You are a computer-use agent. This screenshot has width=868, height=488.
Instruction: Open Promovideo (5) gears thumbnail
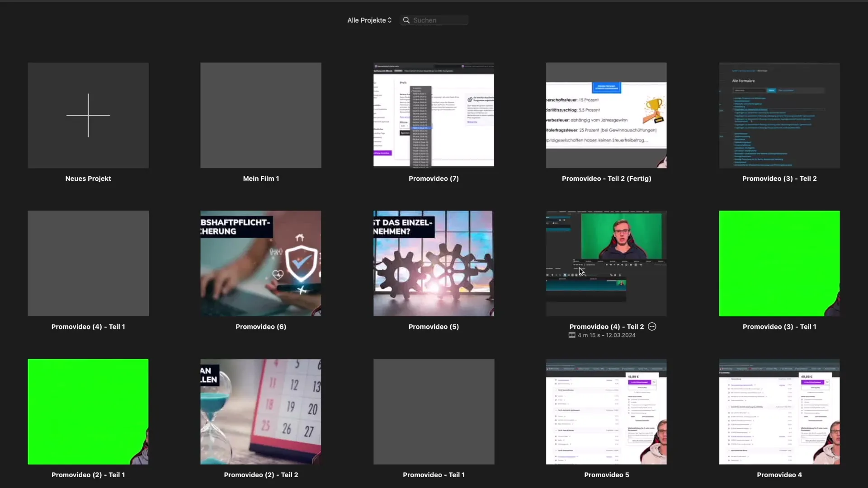coord(434,263)
